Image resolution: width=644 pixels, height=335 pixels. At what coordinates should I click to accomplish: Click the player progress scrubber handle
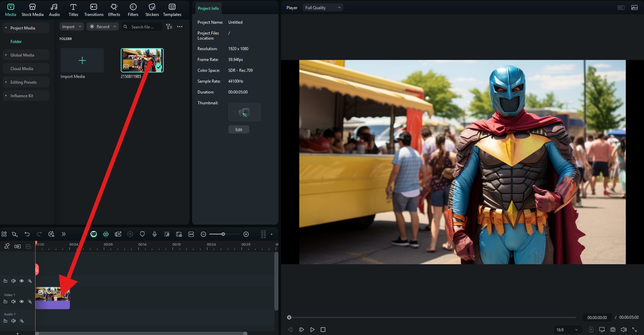pyautogui.click(x=289, y=317)
